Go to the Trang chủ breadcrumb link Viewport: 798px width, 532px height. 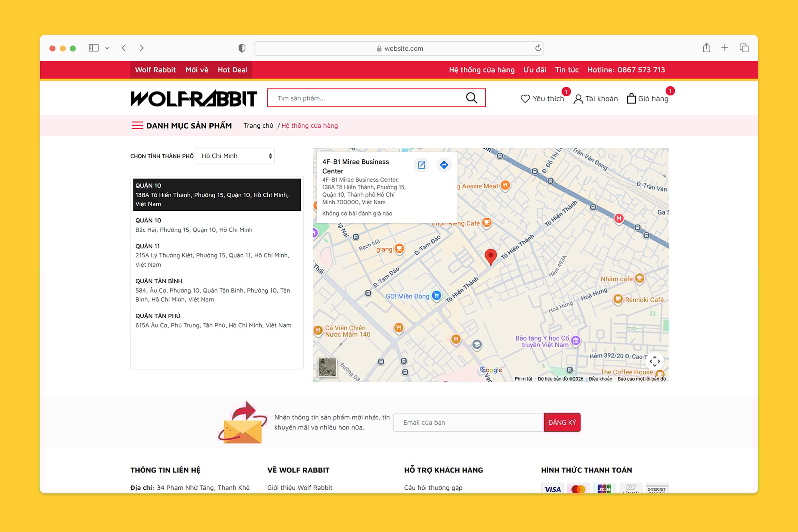pos(258,125)
